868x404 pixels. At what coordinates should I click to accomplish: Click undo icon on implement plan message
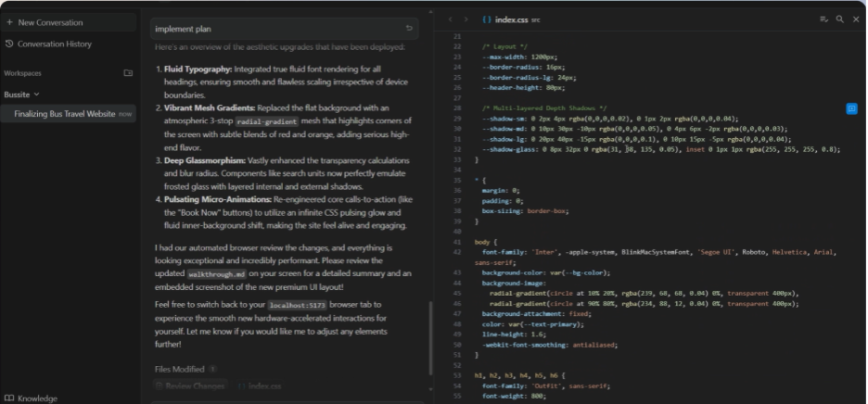(x=409, y=29)
